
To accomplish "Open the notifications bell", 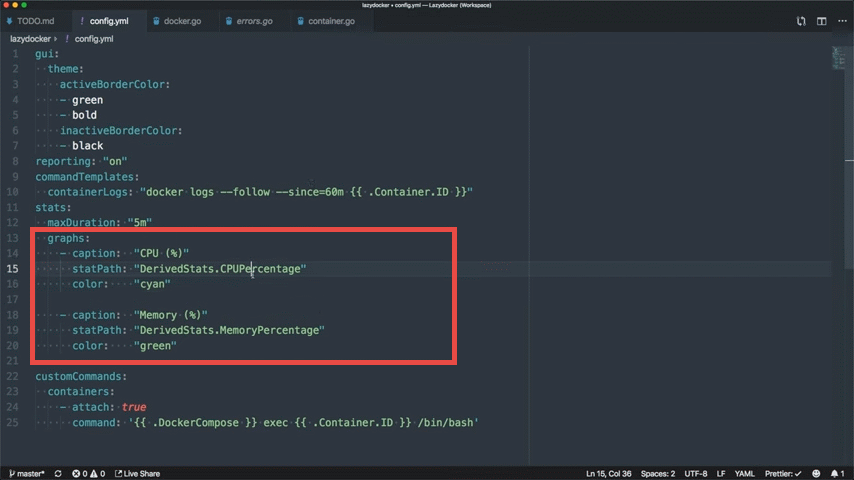I will pos(834,473).
